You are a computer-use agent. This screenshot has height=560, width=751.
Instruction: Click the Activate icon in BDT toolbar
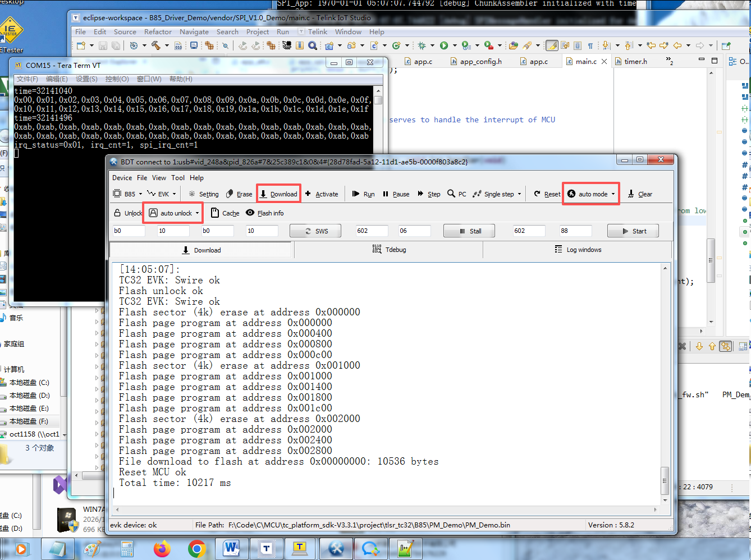click(308, 194)
